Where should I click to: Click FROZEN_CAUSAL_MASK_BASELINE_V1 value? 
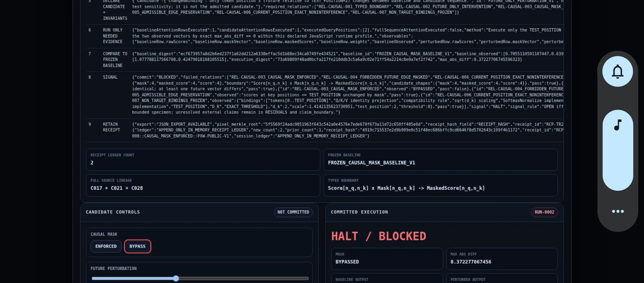pyautogui.click(x=371, y=163)
